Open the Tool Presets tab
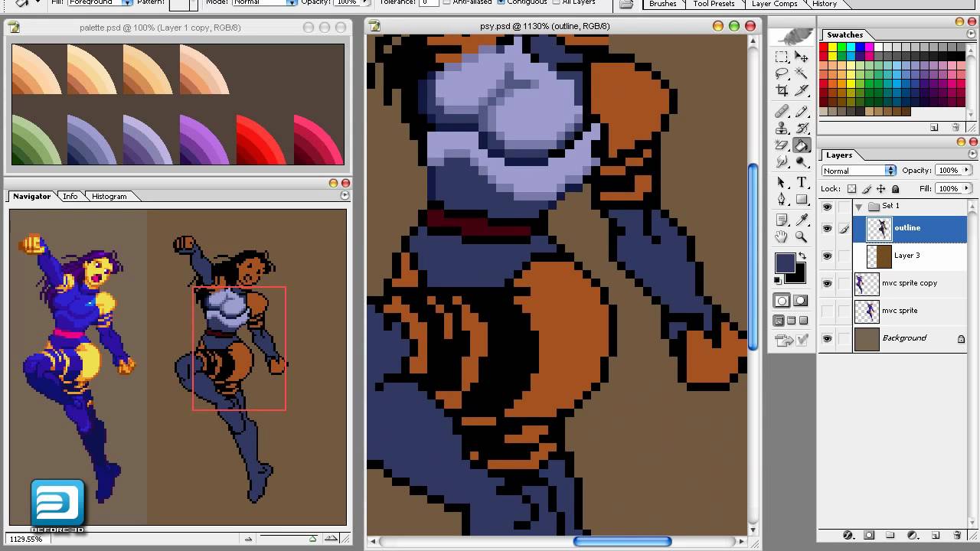 pos(714,4)
